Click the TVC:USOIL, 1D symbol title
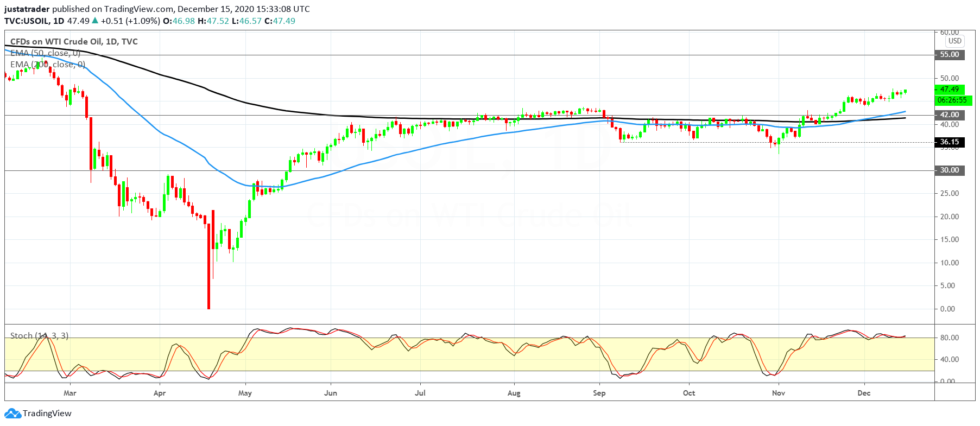This screenshot has height=426, width=980. coord(34,21)
